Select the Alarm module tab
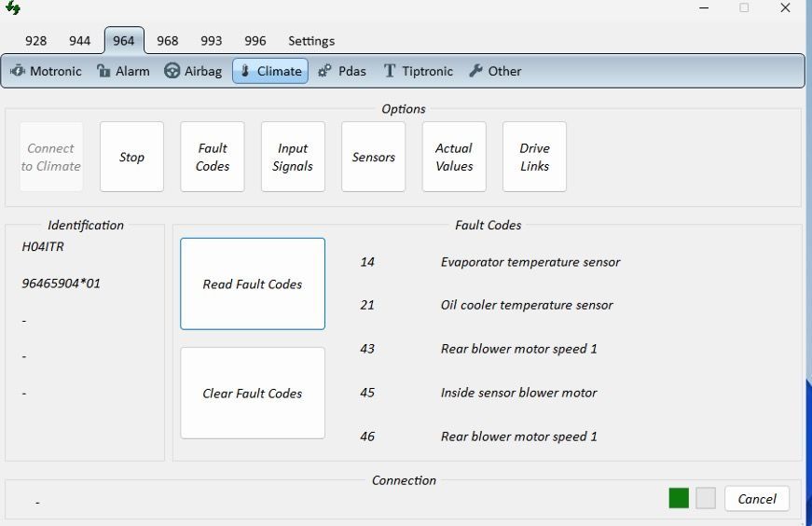 point(123,71)
